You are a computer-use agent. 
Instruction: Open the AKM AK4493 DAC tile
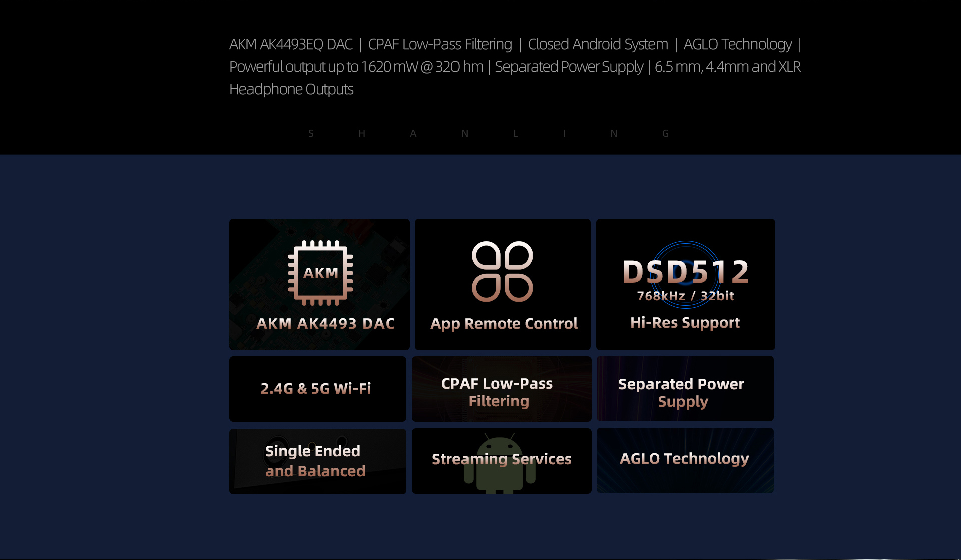click(319, 284)
